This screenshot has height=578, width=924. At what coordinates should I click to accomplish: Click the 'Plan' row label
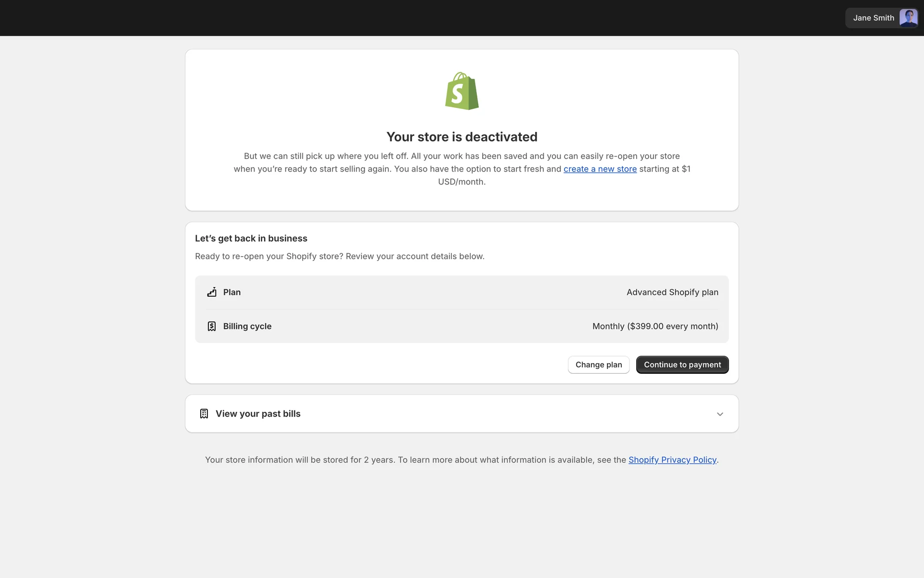click(x=232, y=292)
